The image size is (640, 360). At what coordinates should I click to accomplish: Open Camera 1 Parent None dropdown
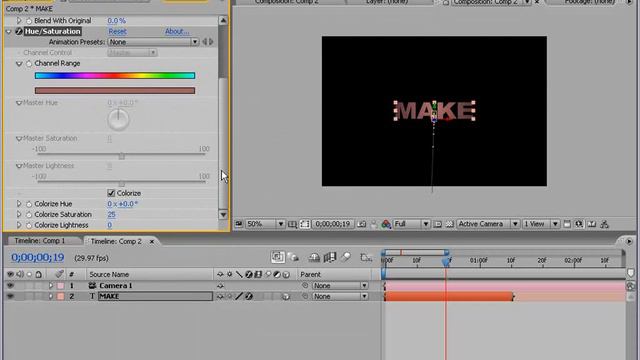340,286
